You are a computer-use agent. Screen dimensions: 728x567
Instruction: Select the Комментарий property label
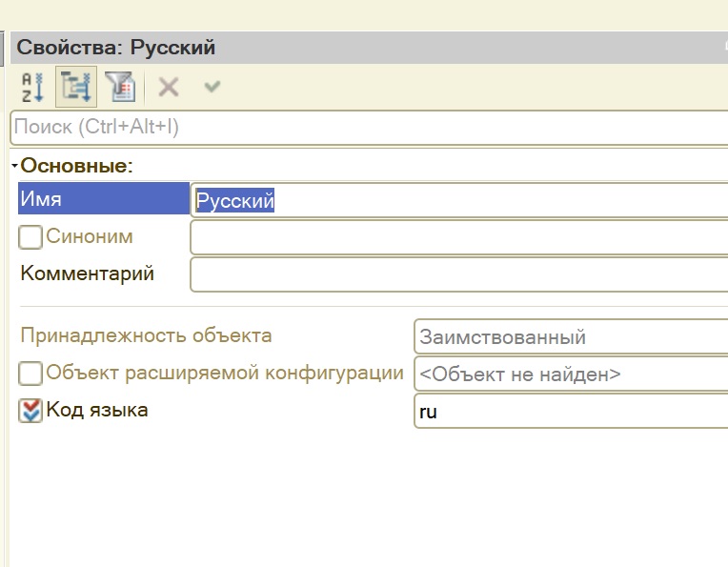[88, 273]
